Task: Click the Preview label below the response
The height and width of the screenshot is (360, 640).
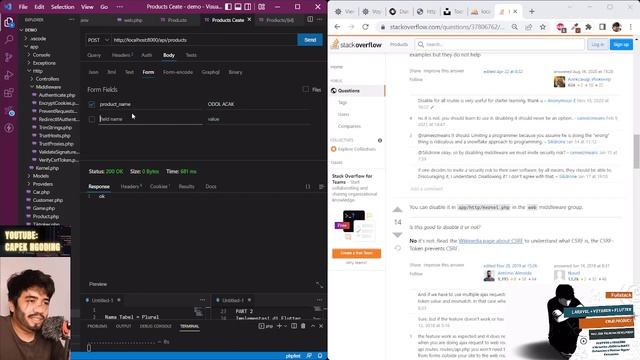Action: pyautogui.click(x=98, y=284)
